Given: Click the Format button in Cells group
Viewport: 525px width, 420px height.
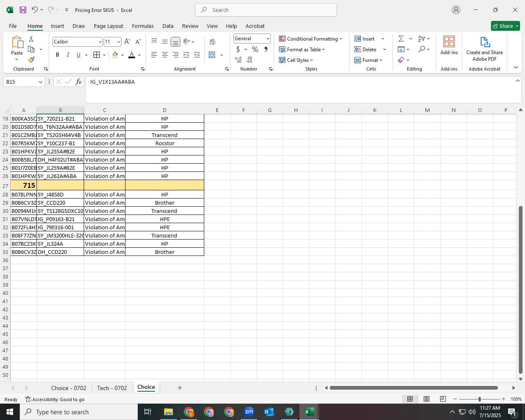Looking at the screenshot, I should coord(368,60).
